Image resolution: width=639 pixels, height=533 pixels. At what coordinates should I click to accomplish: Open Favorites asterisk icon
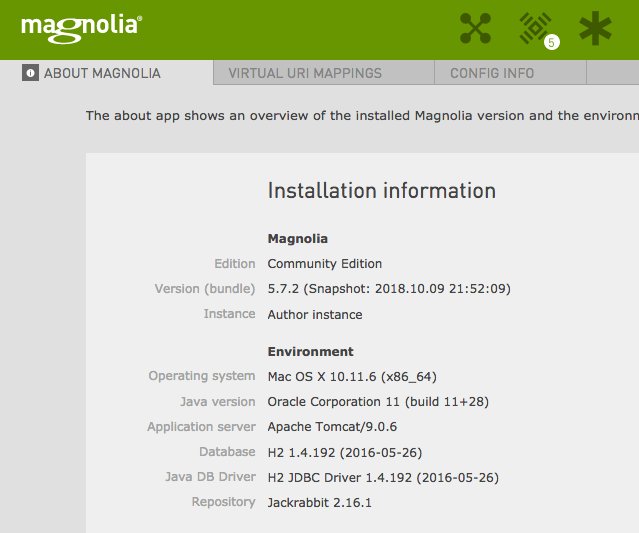595,28
